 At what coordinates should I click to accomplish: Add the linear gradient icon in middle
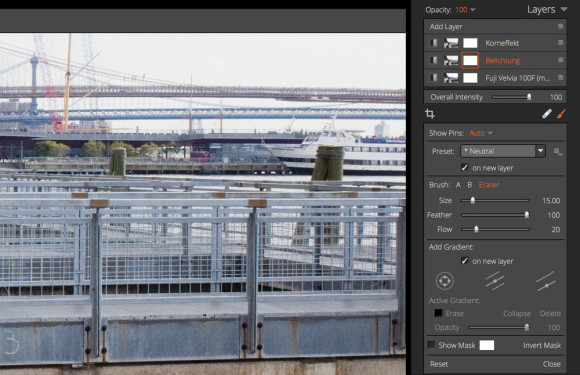495,281
